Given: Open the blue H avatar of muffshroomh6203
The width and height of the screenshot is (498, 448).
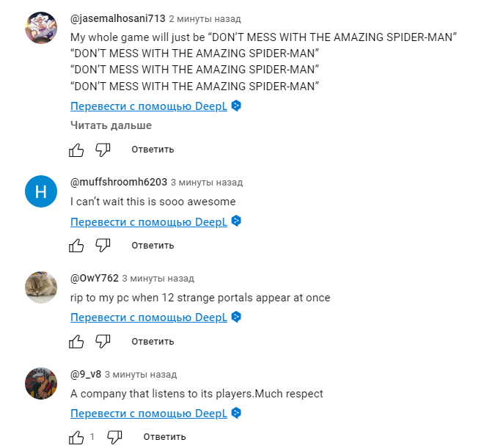Looking at the screenshot, I should [x=41, y=191].
